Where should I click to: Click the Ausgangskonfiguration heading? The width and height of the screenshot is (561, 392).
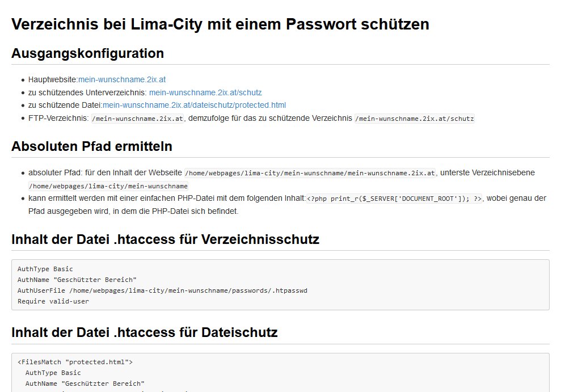click(87, 53)
